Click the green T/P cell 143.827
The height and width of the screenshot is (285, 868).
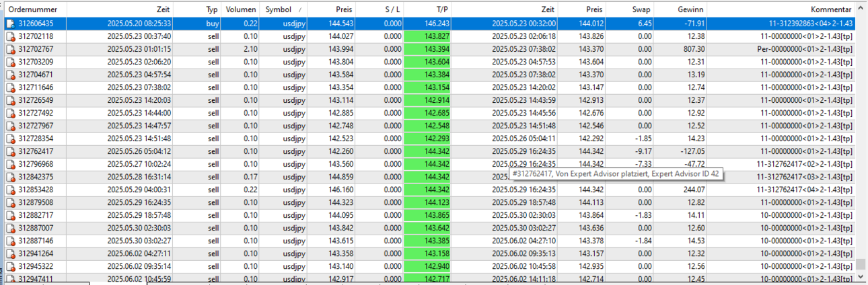(x=427, y=36)
